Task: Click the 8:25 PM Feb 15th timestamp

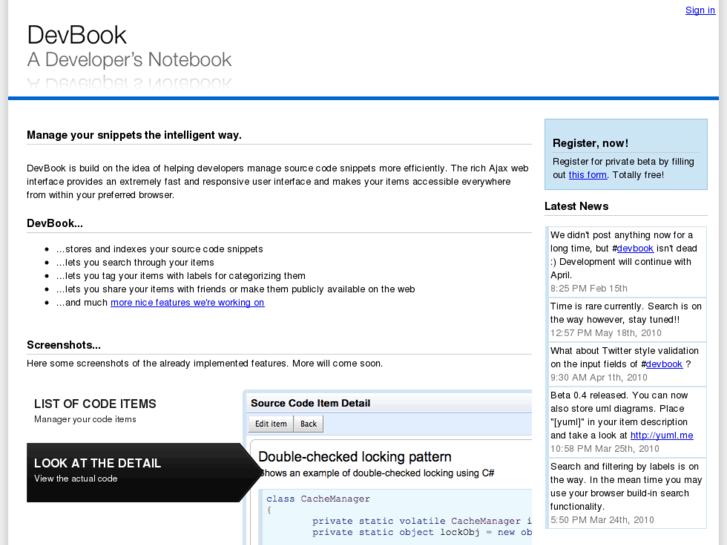Action: (x=588, y=288)
